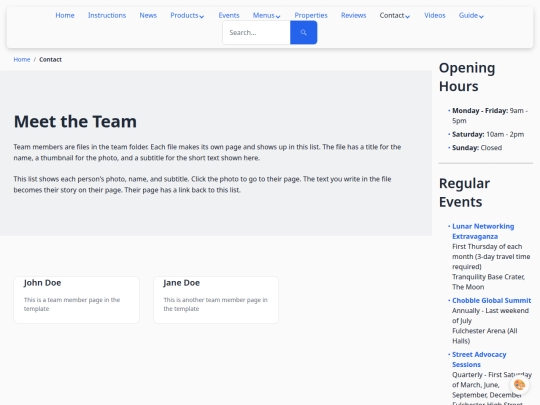Focus the Search input field
The image size is (540, 405).
click(x=257, y=32)
